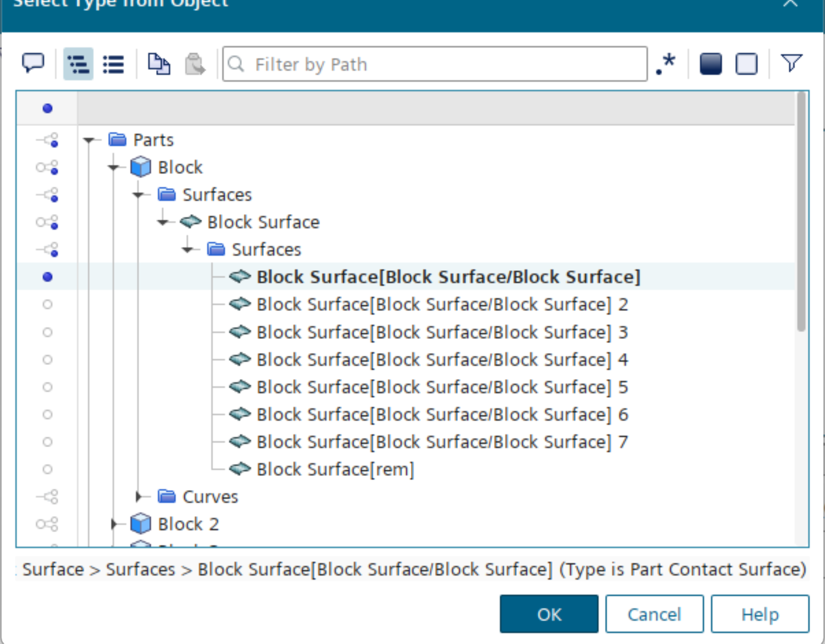Image resolution: width=825 pixels, height=644 pixels.
Task: Collapse the Block part node
Action: (x=113, y=168)
